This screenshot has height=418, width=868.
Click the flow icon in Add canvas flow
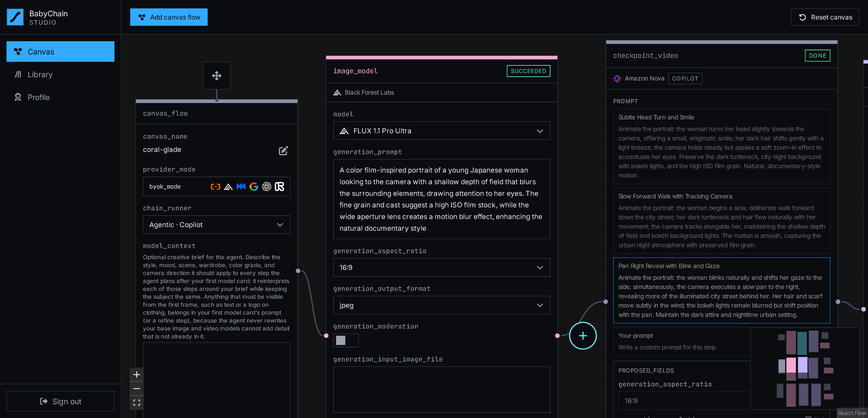click(x=142, y=17)
